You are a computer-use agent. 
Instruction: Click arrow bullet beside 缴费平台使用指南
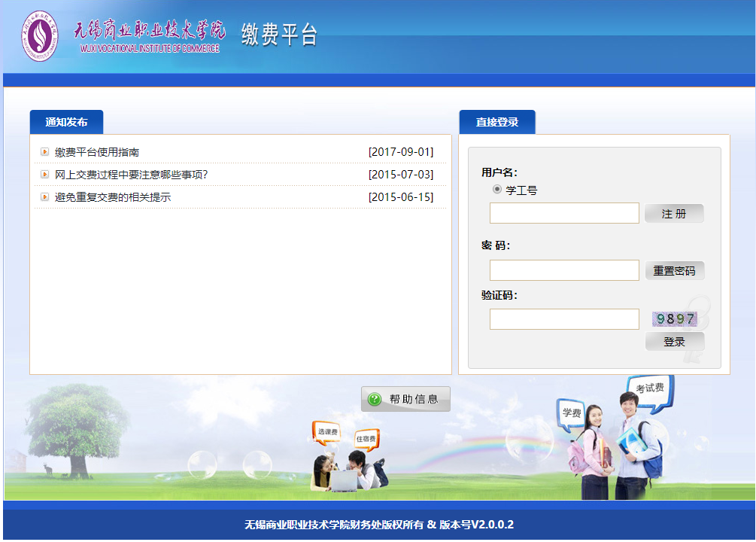(44, 152)
